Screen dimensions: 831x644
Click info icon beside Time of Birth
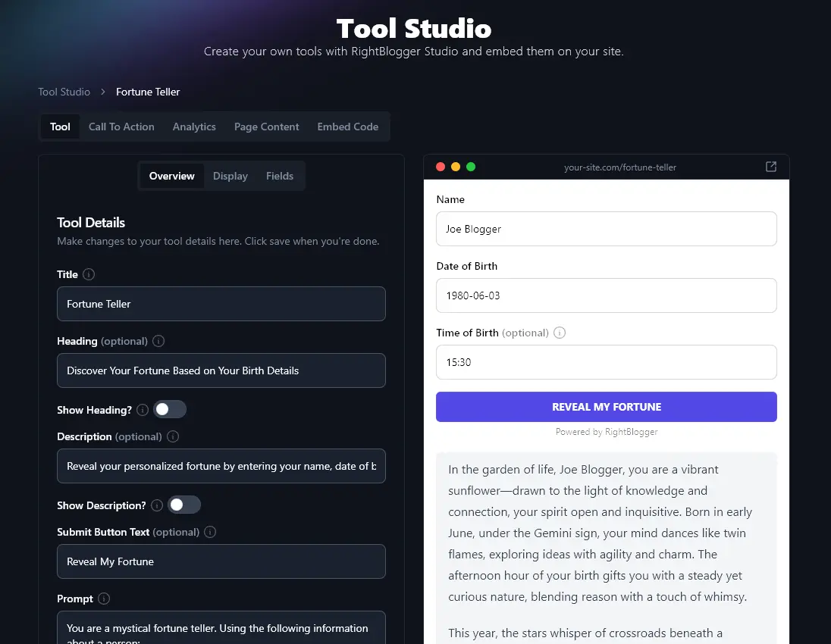pos(560,333)
